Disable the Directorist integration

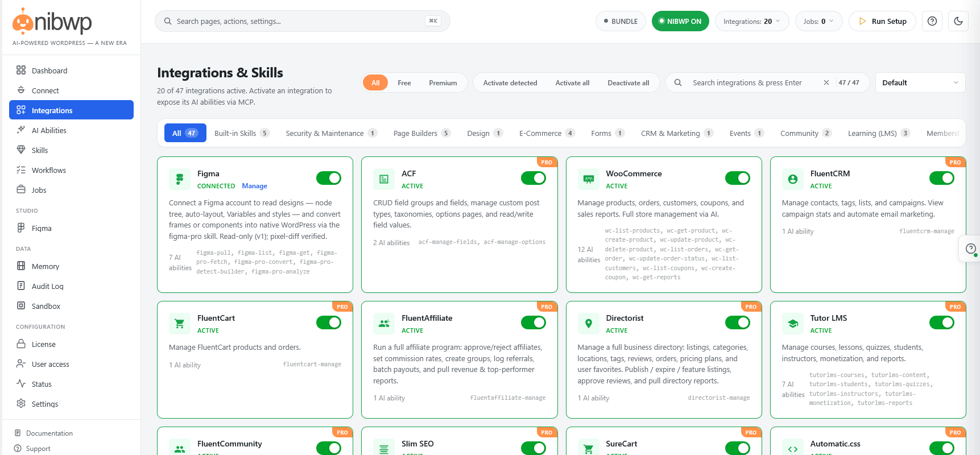click(738, 322)
